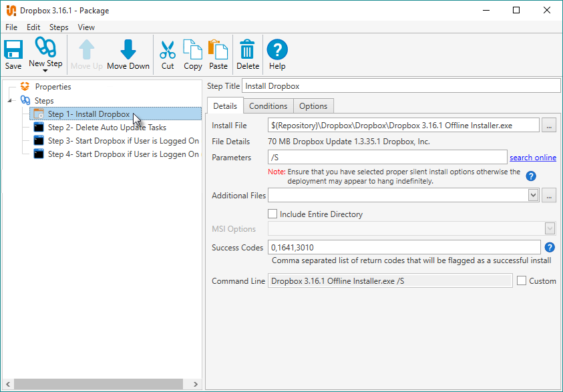Open the Steps menu
Image resolution: width=563 pixels, height=392 pixels.
coord(59,27)
